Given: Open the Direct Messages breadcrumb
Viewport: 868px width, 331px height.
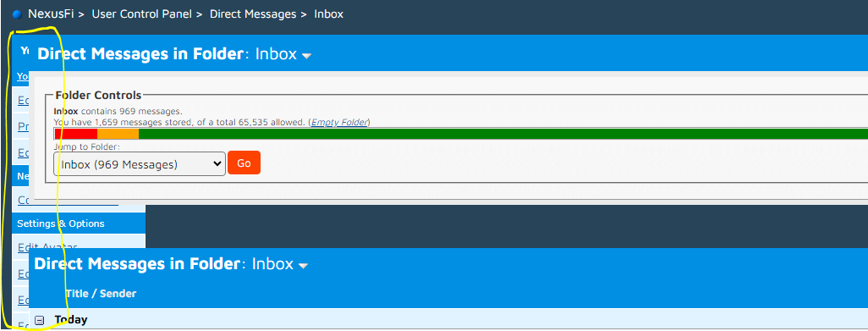Looking at the screenshot, I should 253,14.
